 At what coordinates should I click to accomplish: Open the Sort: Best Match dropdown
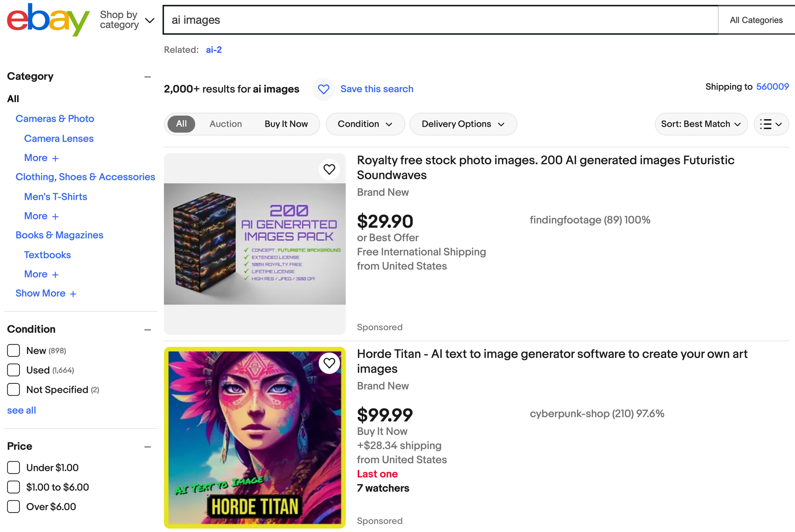(x=701, y=124)
